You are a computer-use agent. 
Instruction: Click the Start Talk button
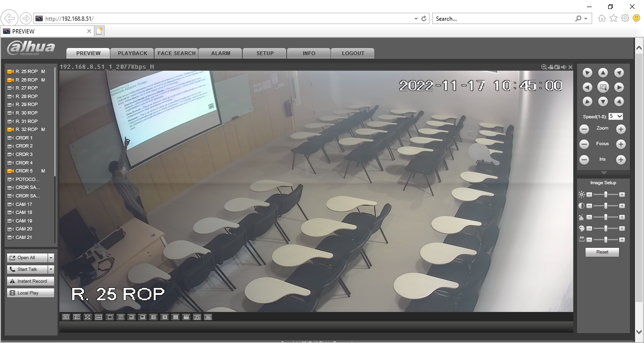(27, 269)
